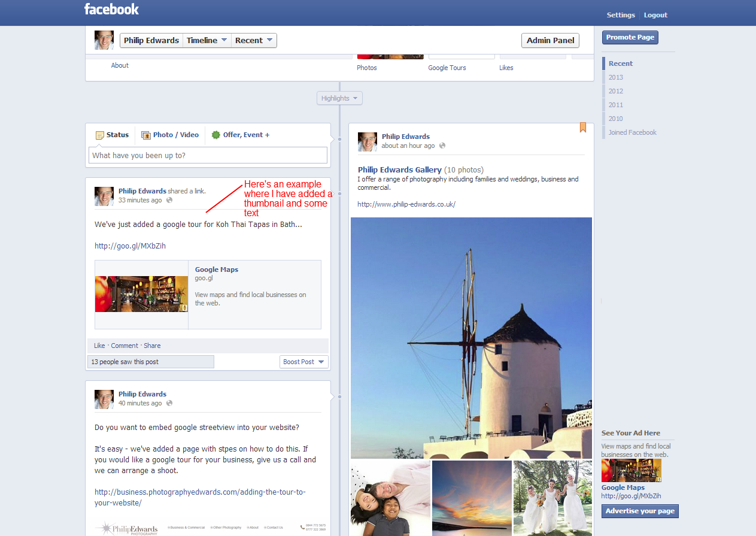Click the Google Maps title in link preview
This screenshot has height=536, width=756.
click(x=217, y=269)
